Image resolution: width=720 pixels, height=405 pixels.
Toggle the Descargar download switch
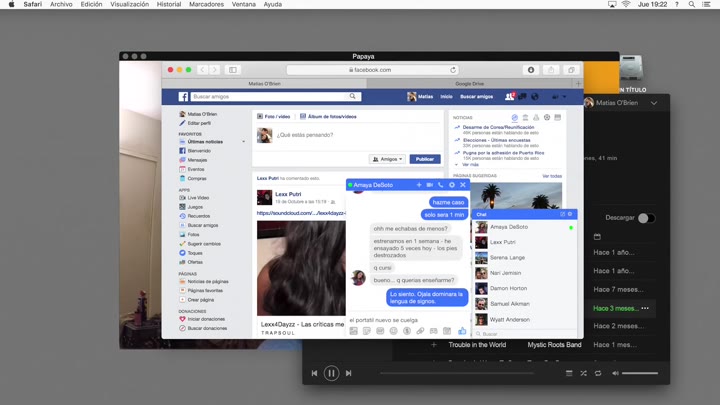click(x=646, y=218)
